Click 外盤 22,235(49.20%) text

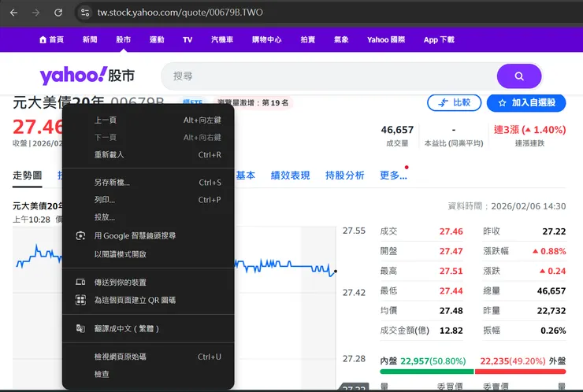coord(523,361)
